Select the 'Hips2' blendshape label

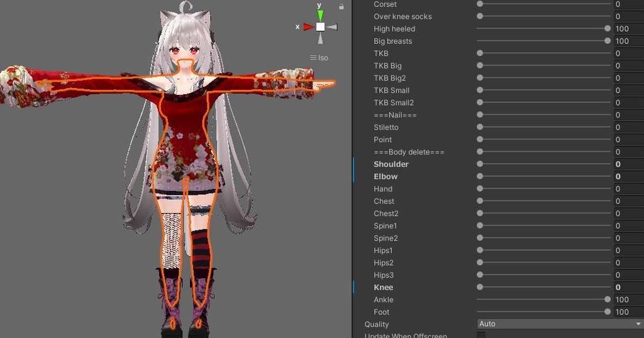pos(384,263)
